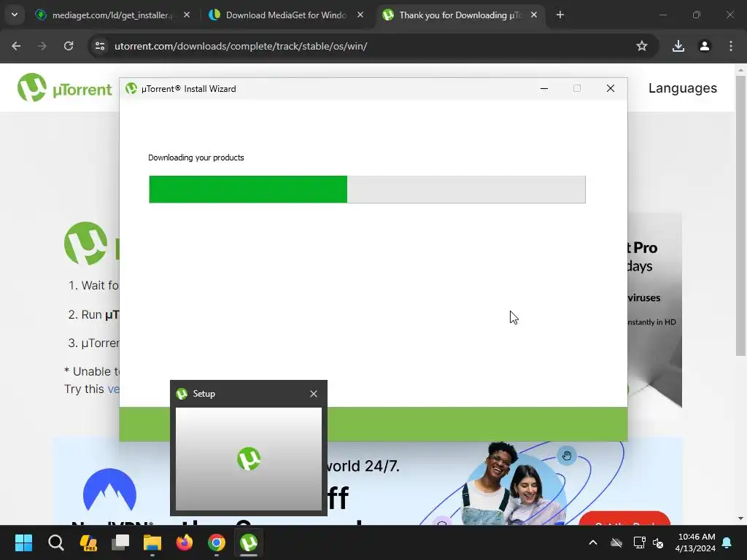This screenshot has height=560, width=747.
Task: Bookmark this page with the star icon
Action: [642, 46]
